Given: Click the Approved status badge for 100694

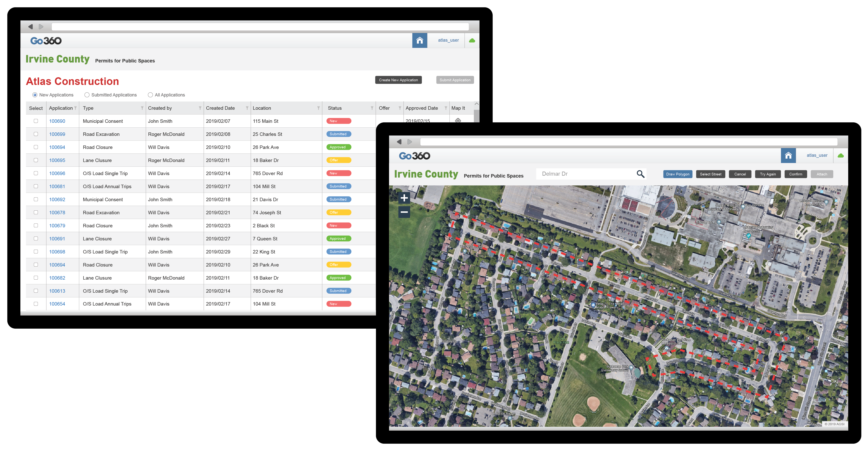Looking at the screenshot, I should click(x=338, y=147).
